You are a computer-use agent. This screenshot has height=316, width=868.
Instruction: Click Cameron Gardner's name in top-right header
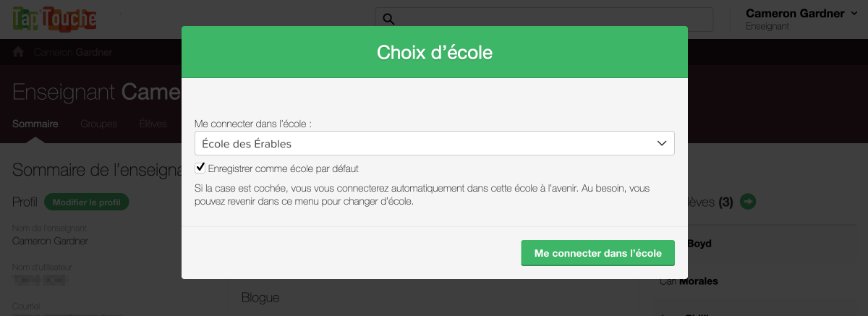point(794,13)
